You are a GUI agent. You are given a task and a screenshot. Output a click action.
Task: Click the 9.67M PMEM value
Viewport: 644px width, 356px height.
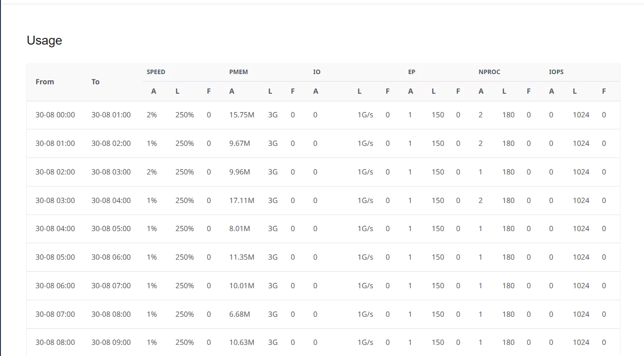click(240, 143)
